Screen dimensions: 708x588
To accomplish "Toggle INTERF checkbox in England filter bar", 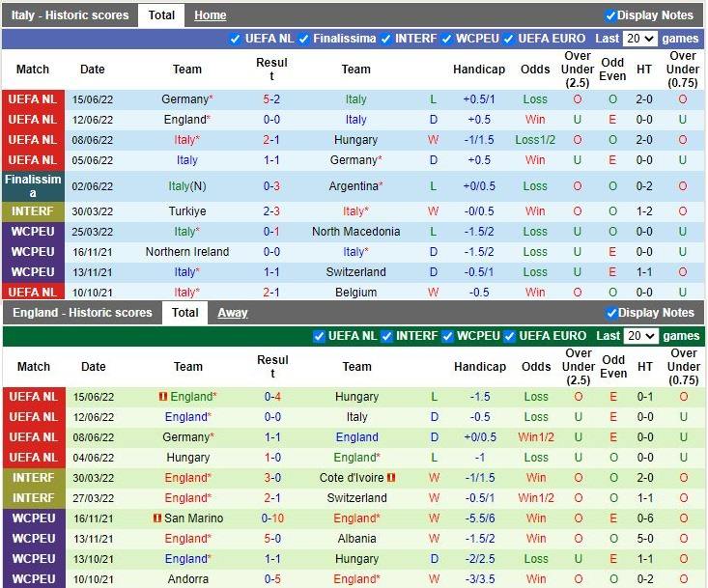I will click(386, 336).
